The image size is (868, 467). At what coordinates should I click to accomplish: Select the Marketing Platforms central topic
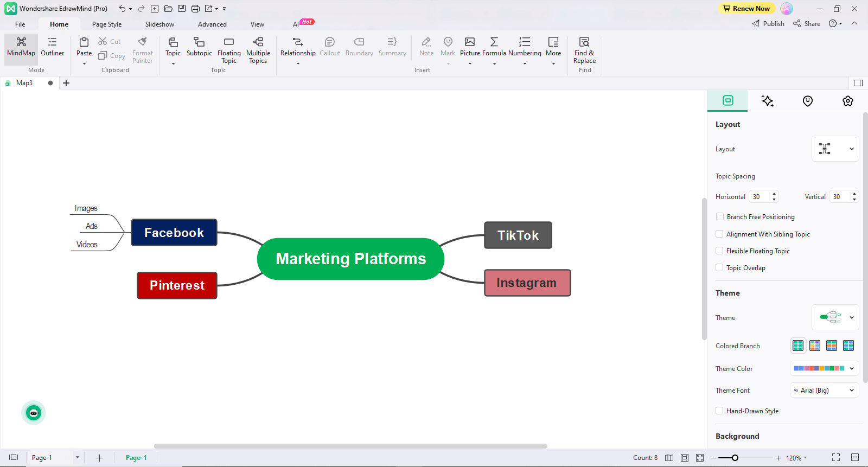(x=350, y=259)
